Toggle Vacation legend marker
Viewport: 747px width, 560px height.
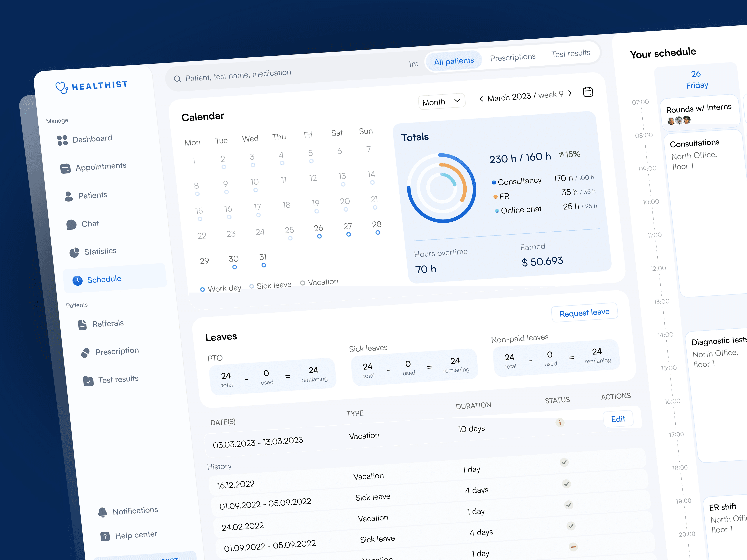click(303, 283)
